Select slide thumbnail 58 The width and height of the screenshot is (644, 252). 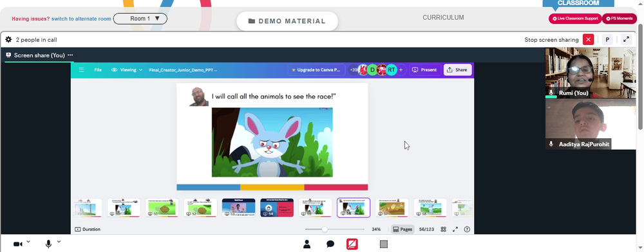click(430, 208)
